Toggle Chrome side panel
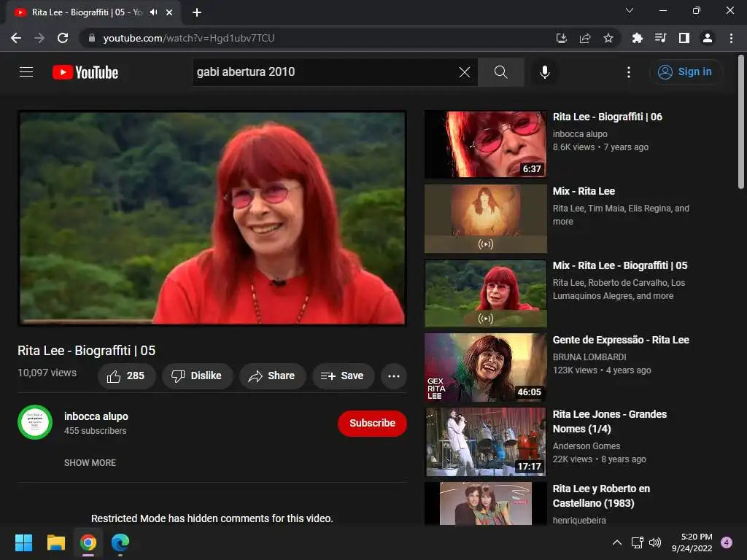Screen dimensions: 747x560 (684, 38)
